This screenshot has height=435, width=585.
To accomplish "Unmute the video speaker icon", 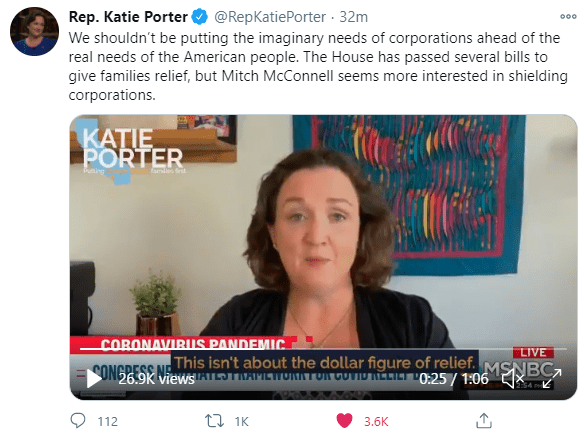I will (513, 379).
